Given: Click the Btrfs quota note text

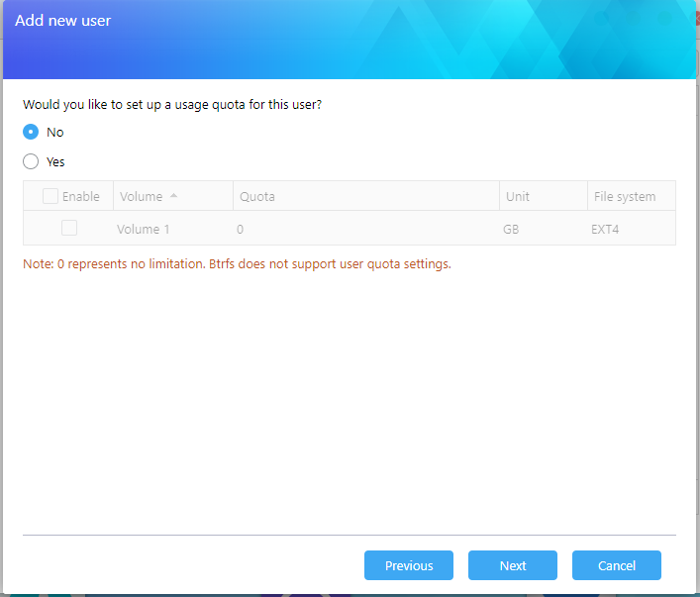Looking at the screenshot, I should coord(237,264).
